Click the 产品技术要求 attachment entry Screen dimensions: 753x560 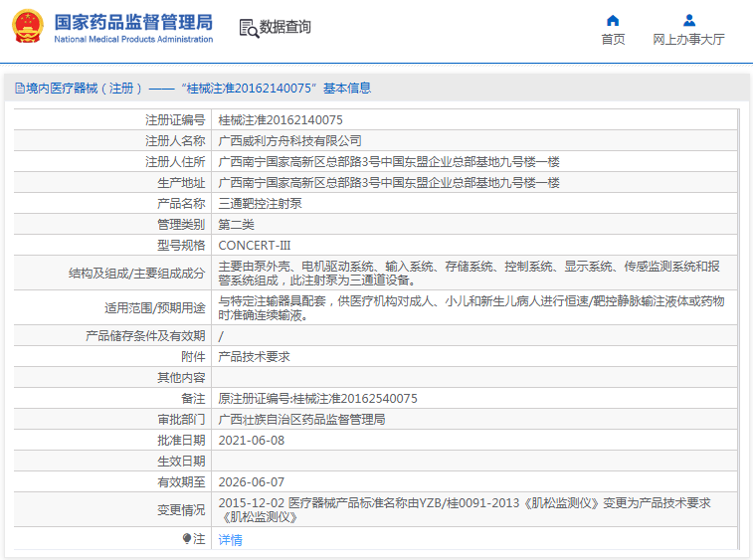(x=254, y=357)
